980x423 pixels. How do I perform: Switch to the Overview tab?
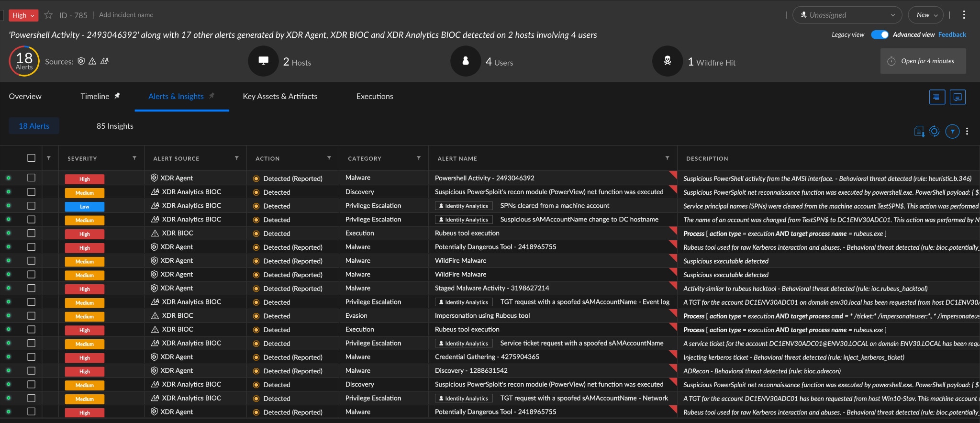click(25, 96)
